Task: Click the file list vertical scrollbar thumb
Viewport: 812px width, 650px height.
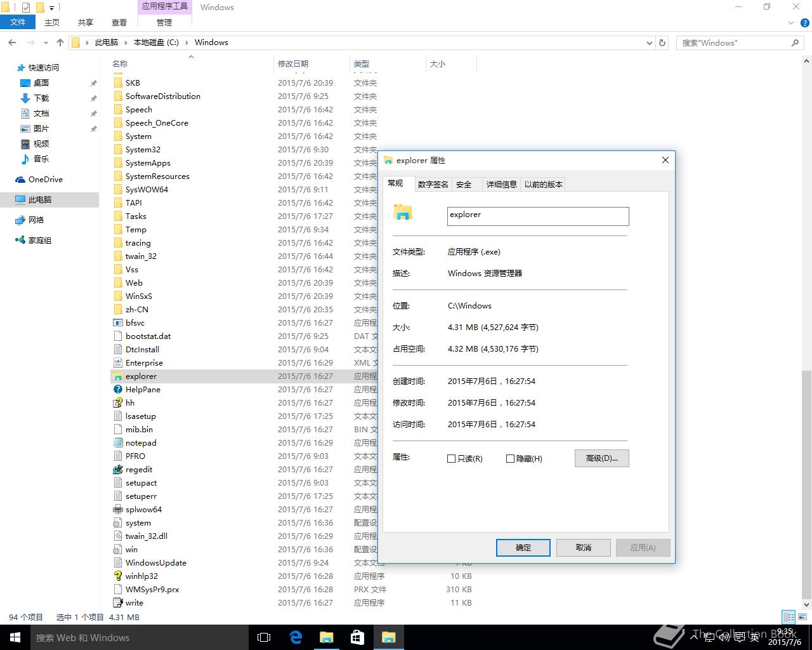Action: coord(807,485)
